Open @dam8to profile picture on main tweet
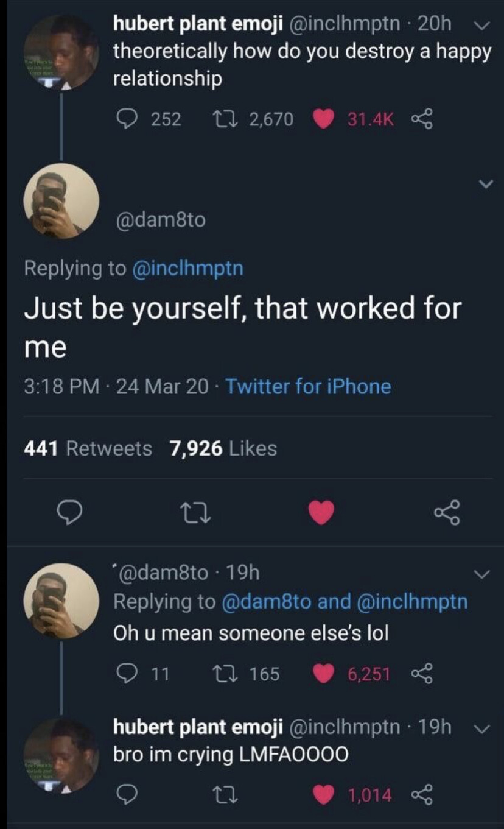504x829 pixels. tap(61, 201)
